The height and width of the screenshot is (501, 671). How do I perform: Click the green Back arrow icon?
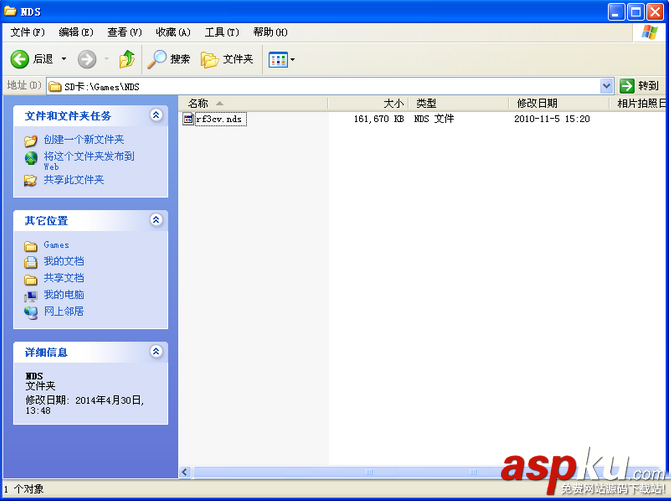pyautogui.click(x=19, y=59)
